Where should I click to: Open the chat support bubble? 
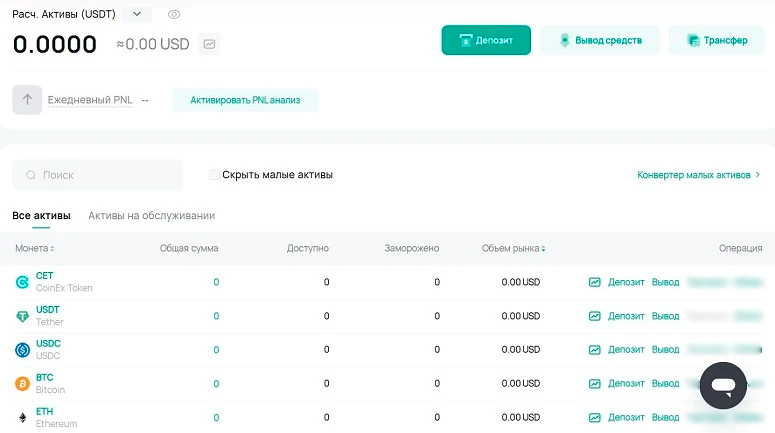723,385
